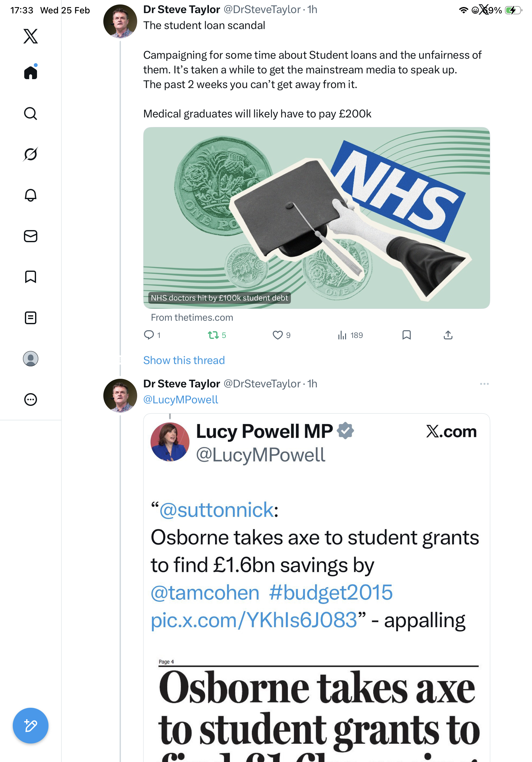
Task: Reply to the student loan scandal post
Action: [149, 335]
